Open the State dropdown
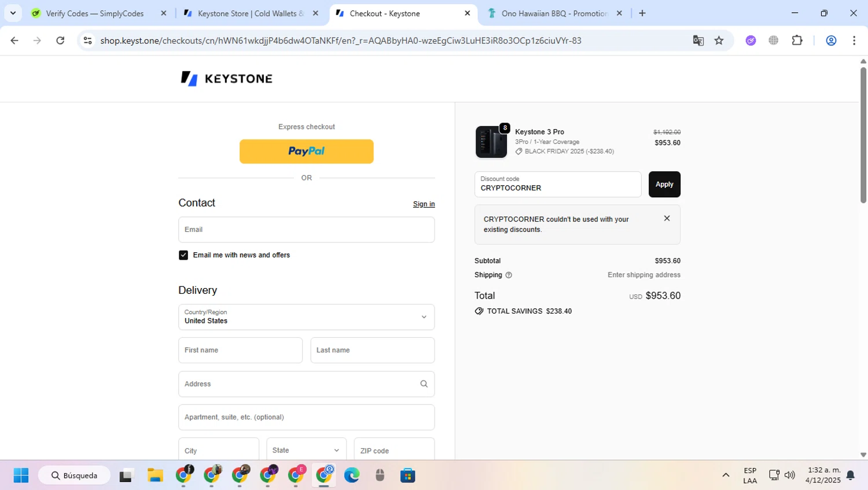 tap(306, 450)
